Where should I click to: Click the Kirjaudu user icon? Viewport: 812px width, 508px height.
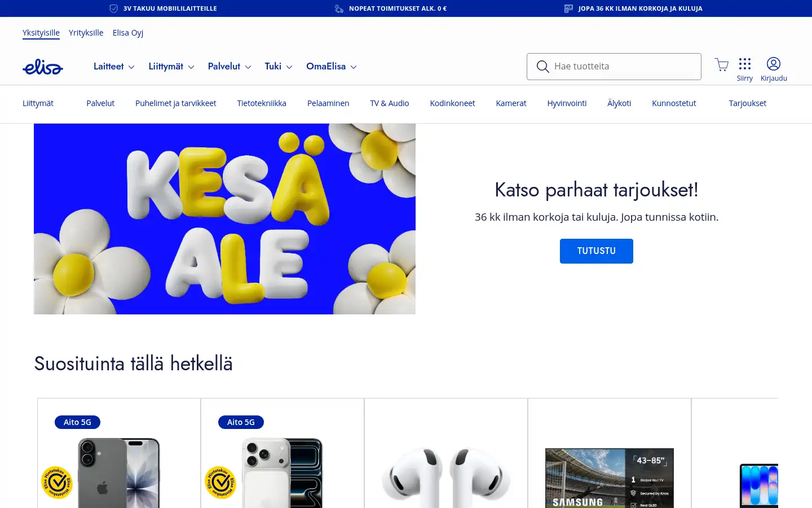coord(774,64)
